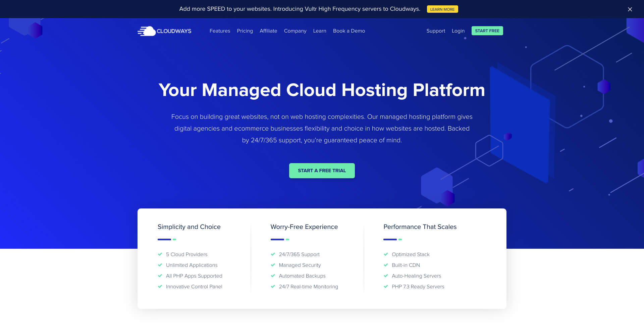
Task: Click the main heading Your Managed Cloud Hosting Platform
Action: pyautogui.click(x=322, y=90)
